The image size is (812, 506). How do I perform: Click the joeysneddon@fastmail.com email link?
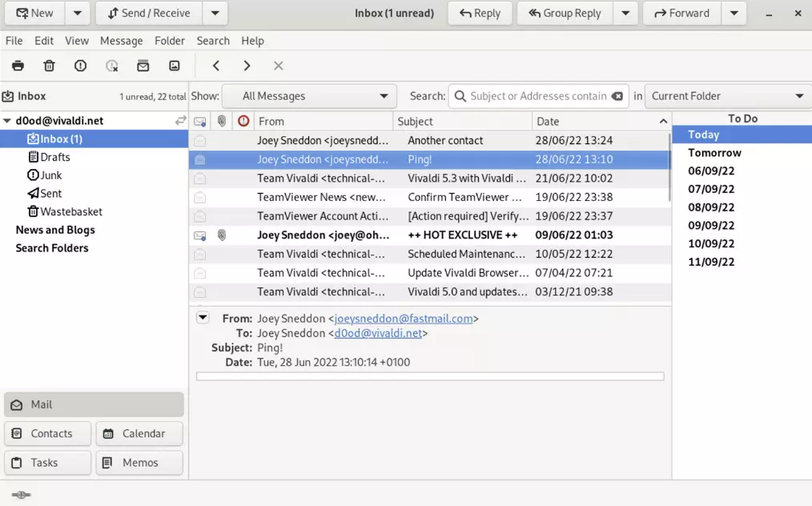click(404, 319)
